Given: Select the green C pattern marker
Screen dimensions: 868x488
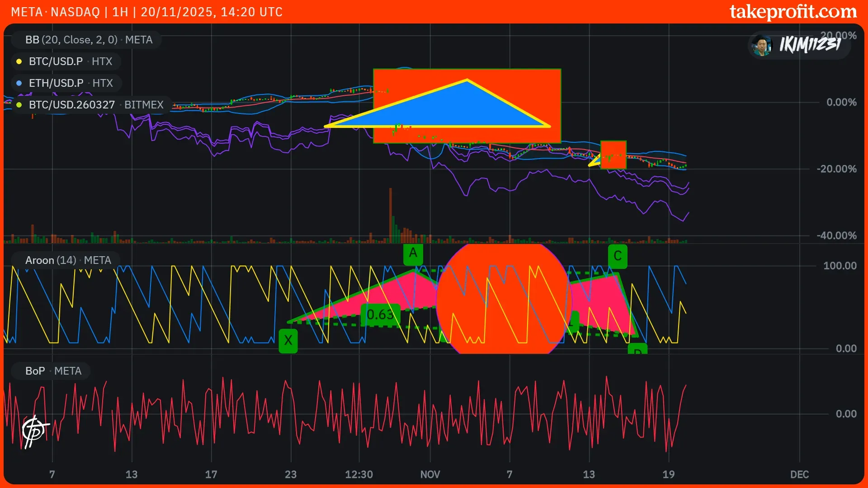Looking at the screenshot, I should (618, 256).
